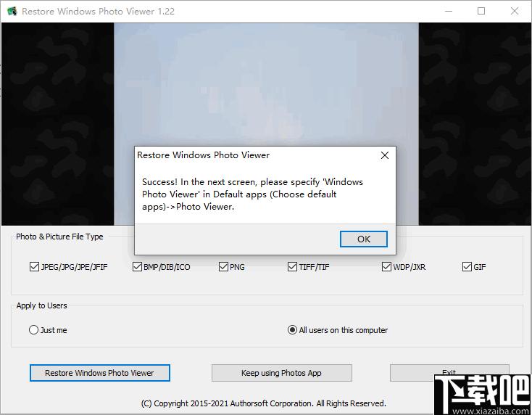This screenshot has width=532, height=415.
Task: Close the Restore Windows Photo Viewer dialog
Action: [x=384, y=155]
